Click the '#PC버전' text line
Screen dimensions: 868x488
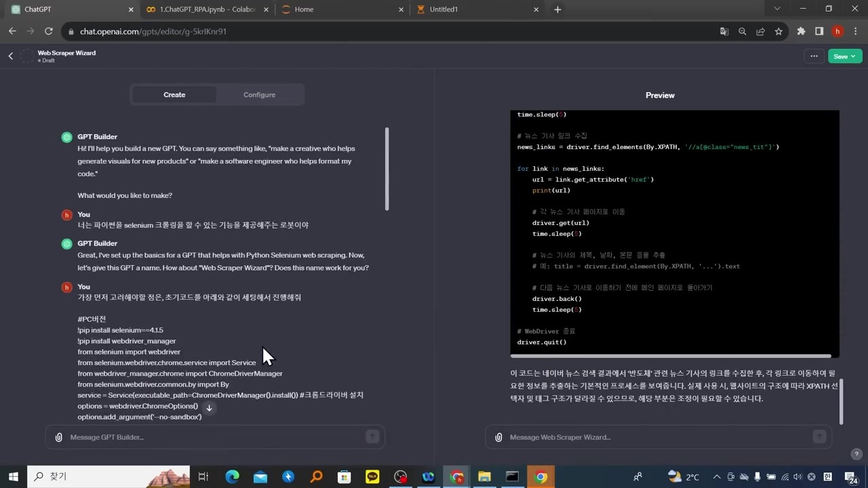pos(92,319)
